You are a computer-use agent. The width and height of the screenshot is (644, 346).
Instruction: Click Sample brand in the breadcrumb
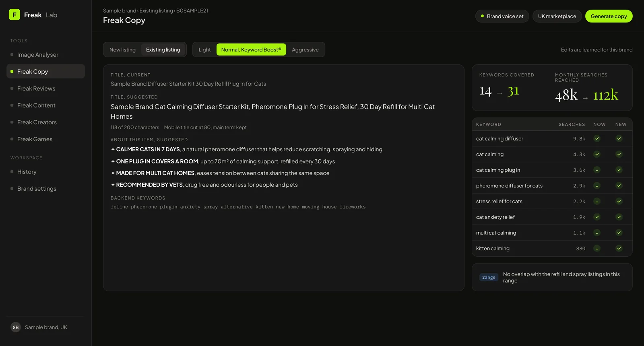(120, 11)
